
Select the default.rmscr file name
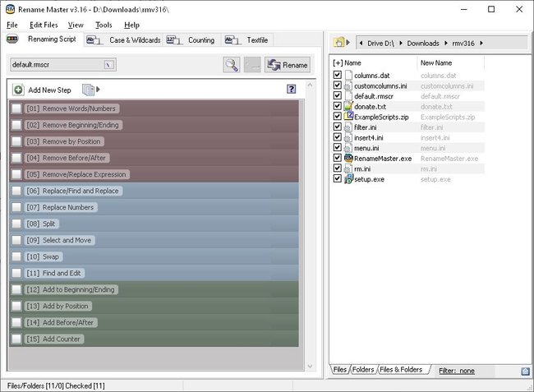click(x=374, y=96)
